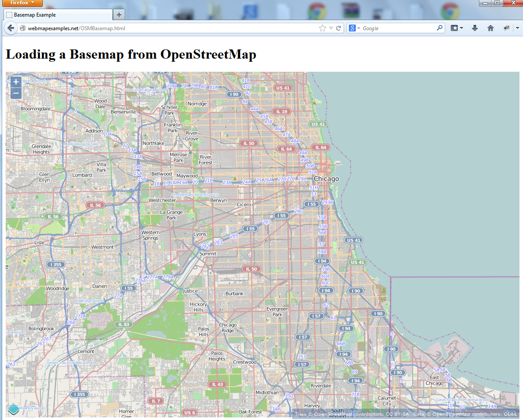Select the Basemap Example tab
This screenshot has height=420, width=523.
click(57, 14)
